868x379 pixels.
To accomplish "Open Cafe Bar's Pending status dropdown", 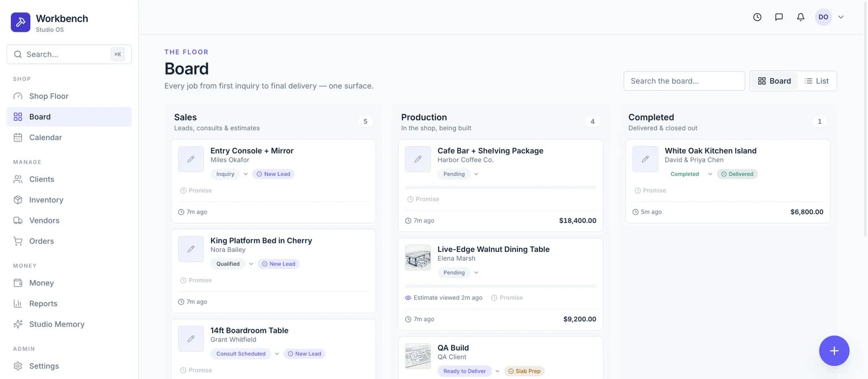I will 458,174.
